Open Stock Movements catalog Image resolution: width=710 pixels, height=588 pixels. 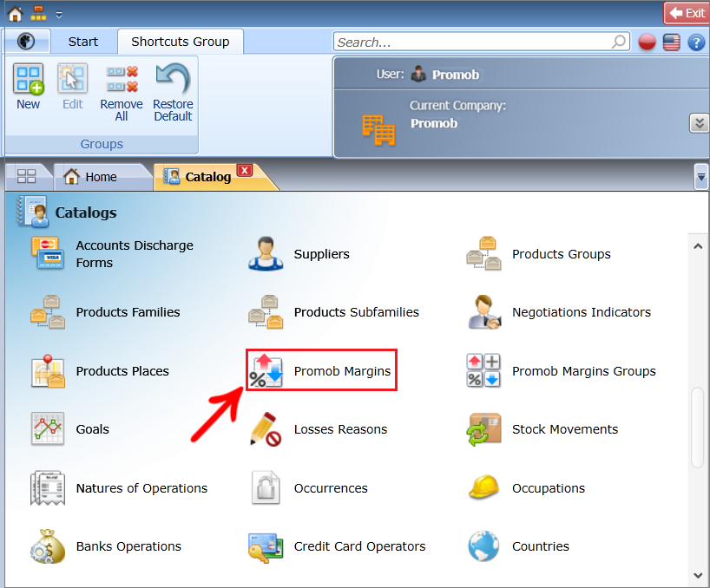click(x=542, y=428)
